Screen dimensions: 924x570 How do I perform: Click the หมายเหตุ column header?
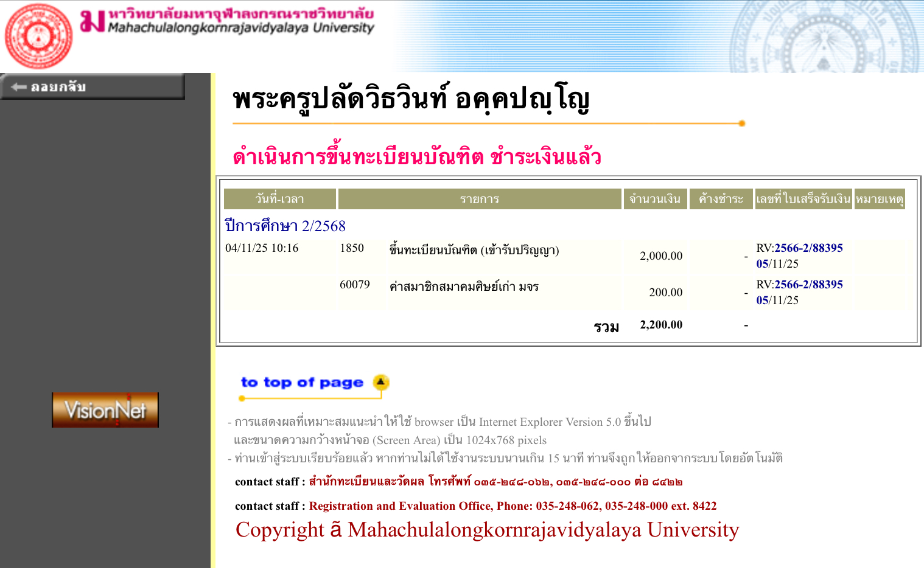coord(879,199)
